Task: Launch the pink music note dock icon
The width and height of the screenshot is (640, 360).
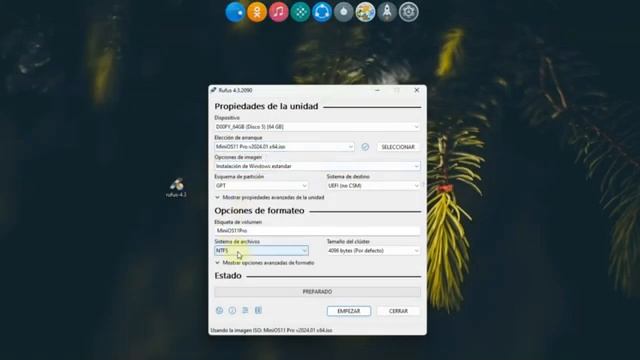Action: click(x=279, y=12)
